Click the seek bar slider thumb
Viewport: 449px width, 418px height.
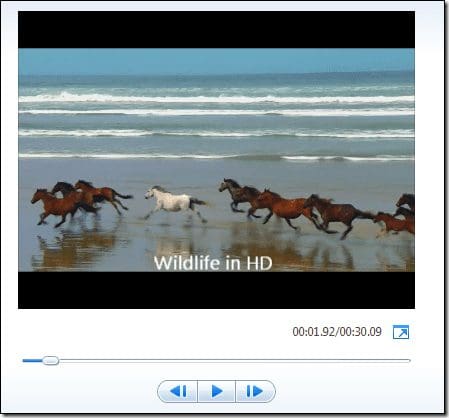point(51,360)
